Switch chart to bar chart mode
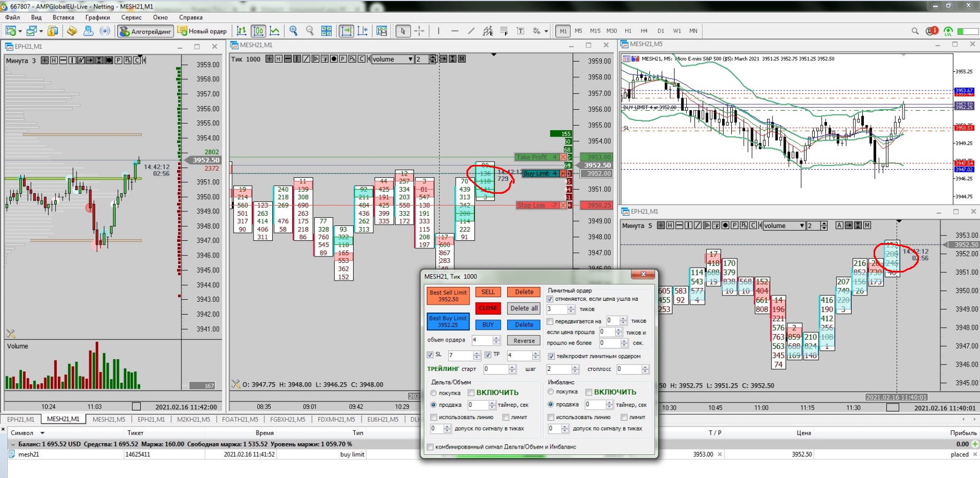Viewport: 980px width, 478px height. tap(242, 31)
